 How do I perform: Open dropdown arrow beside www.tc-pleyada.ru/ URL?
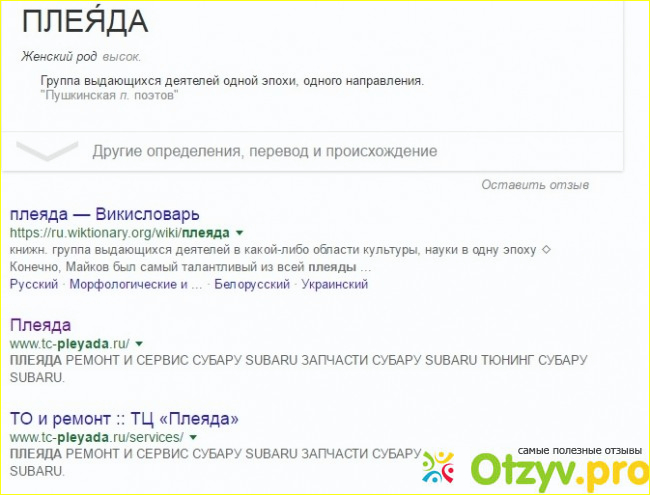coord(139,344)
